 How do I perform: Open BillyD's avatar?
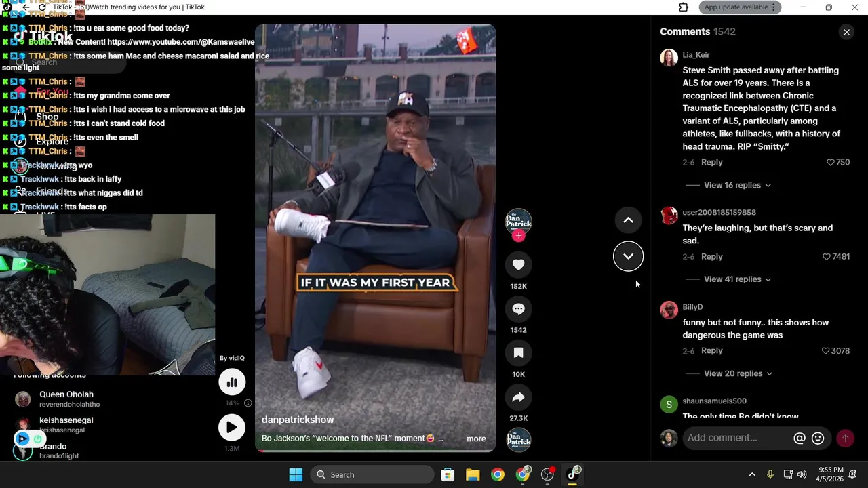tap(669, 310)
